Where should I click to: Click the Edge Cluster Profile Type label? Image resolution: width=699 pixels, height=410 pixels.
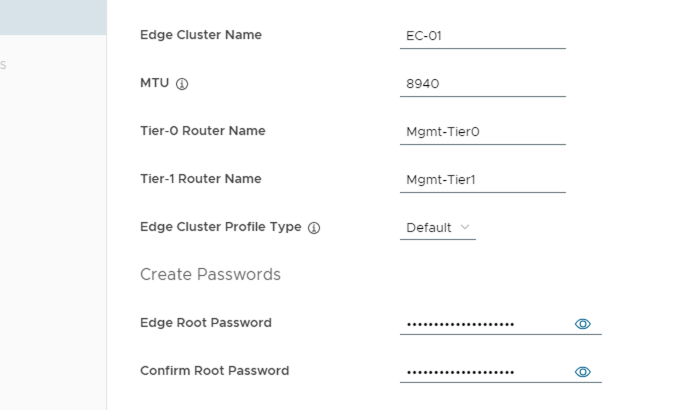[x=220, y=227]
